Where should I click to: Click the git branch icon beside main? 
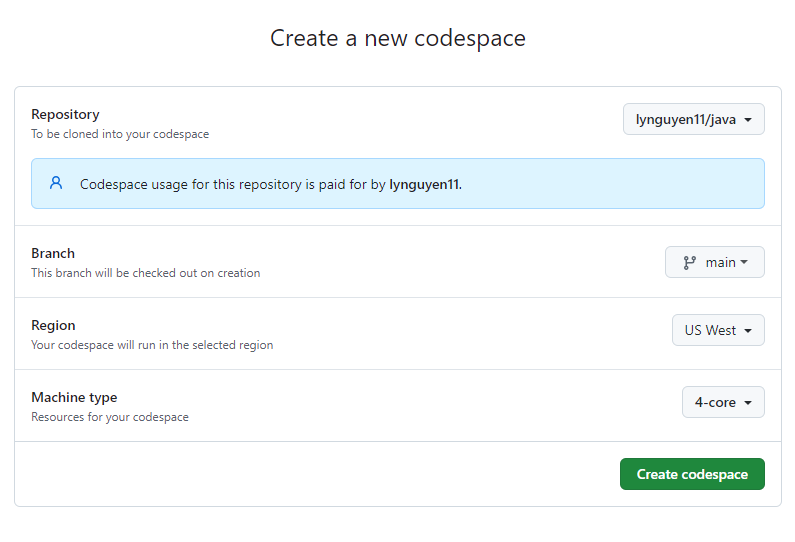(x=689, y=262)
